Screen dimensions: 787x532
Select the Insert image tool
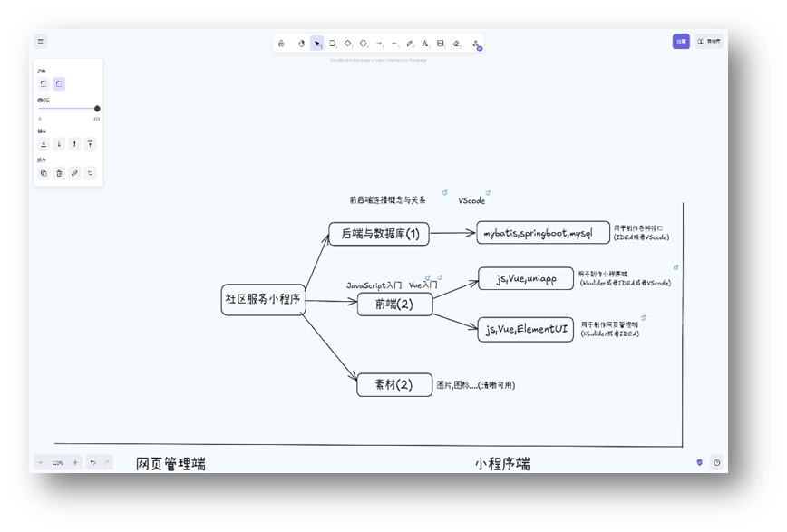pos(441,43)
